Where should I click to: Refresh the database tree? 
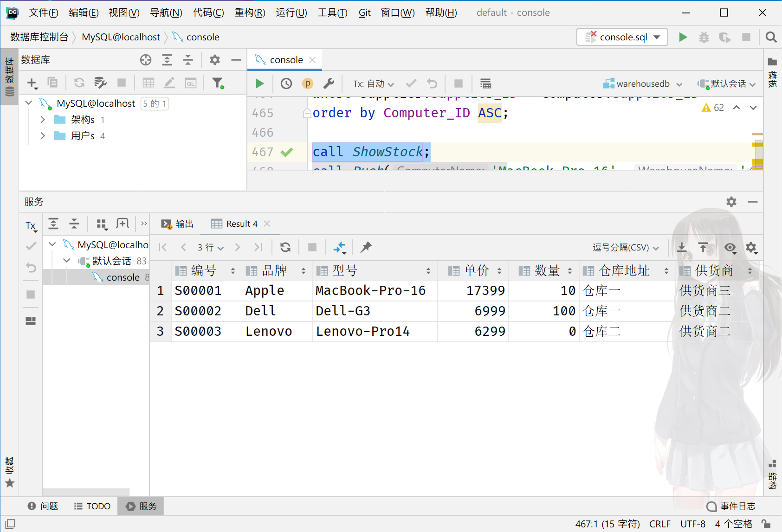[79, 83]
